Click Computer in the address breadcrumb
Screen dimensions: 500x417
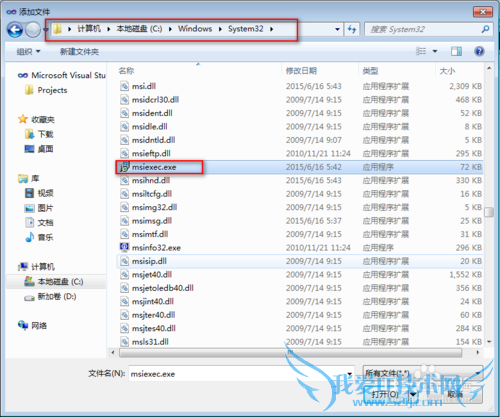(x=89, y=29)
